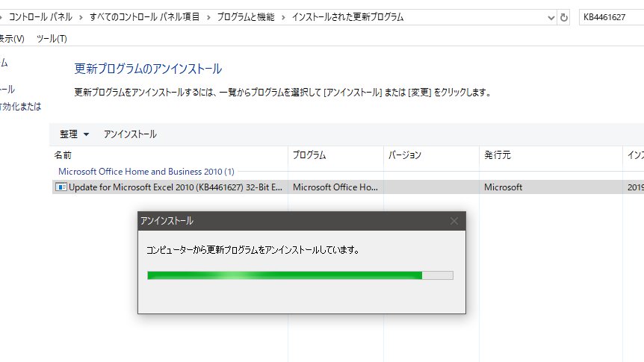Click the 有効化または sidebar link
Viewport: 644px width, 362px height.
point(20,107)
